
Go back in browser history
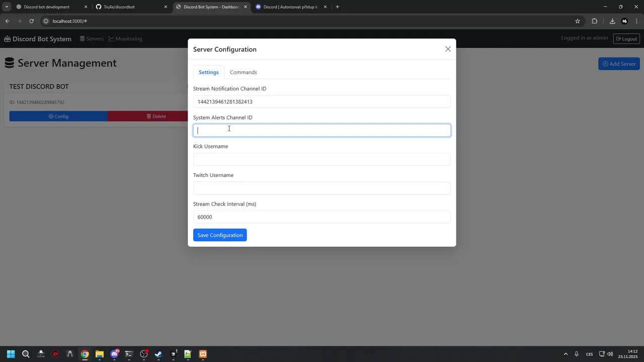[7, 21]
